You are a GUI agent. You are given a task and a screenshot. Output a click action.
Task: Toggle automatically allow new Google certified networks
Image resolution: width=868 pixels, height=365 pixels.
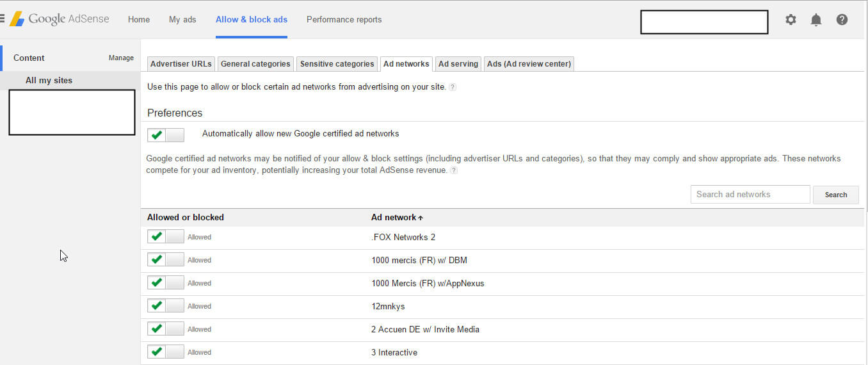(x=166, y=134)
